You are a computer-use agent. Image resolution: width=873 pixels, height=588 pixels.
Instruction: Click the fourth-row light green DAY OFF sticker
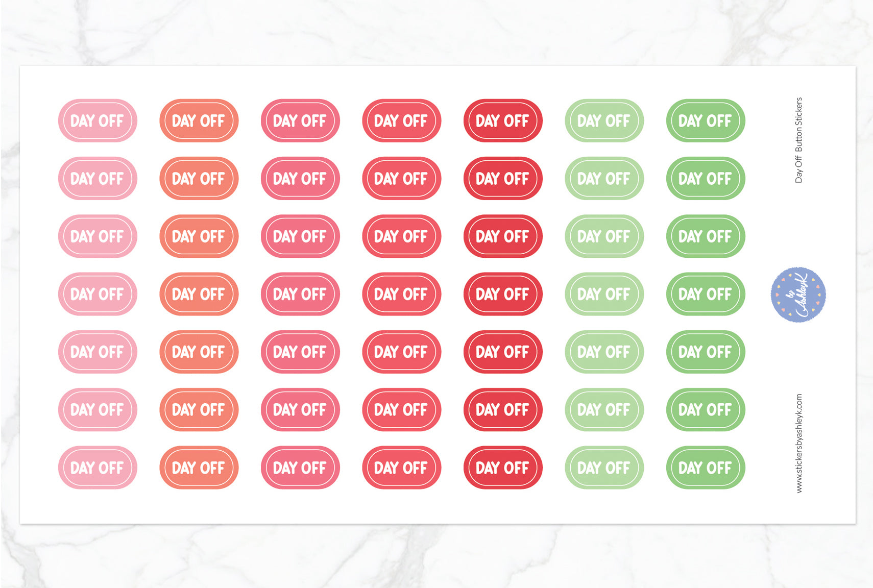(x=604, y=294)
